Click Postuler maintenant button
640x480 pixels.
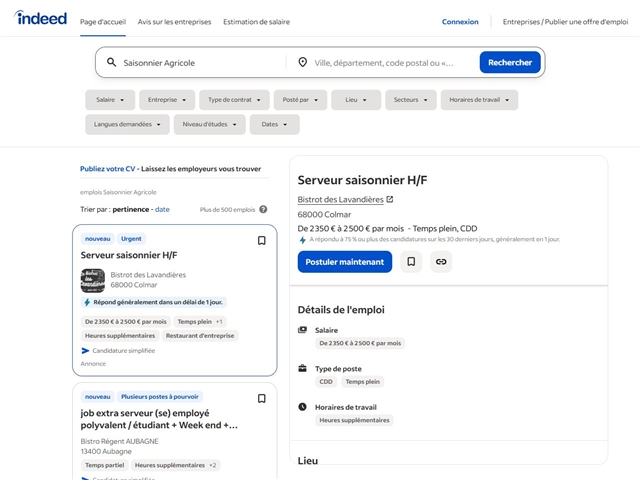coord(344,262)
